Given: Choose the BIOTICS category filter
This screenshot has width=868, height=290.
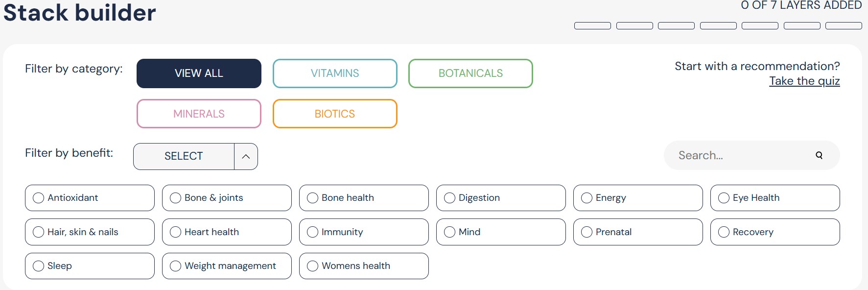Looking at the screenshot, I should point(335,114).
